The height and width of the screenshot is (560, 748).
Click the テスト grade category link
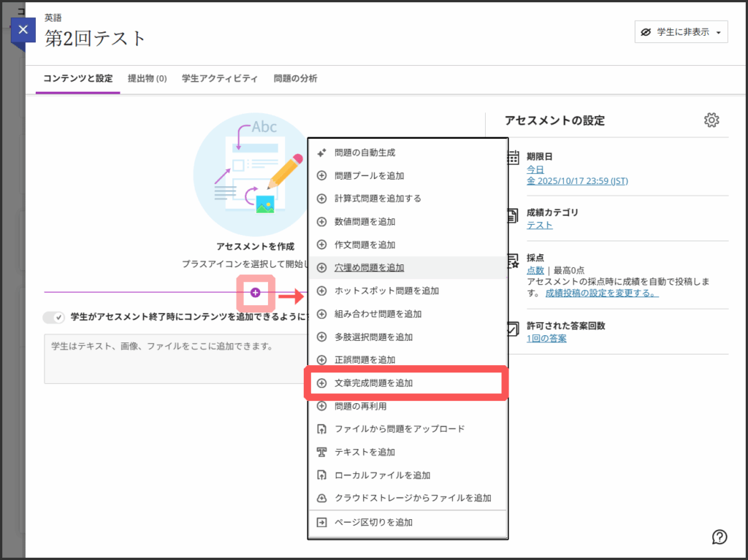pos(539,225)
